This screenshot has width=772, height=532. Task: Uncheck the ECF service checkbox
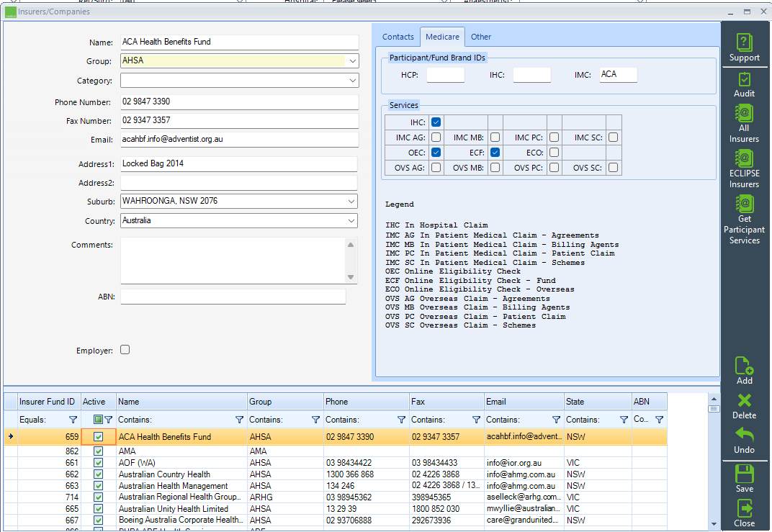(x=495, y=153)
